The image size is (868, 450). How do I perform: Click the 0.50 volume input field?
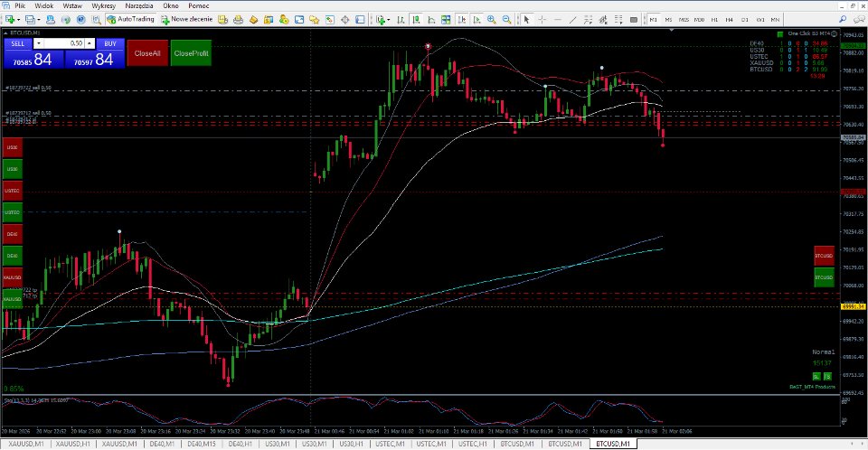click(63, 43)
